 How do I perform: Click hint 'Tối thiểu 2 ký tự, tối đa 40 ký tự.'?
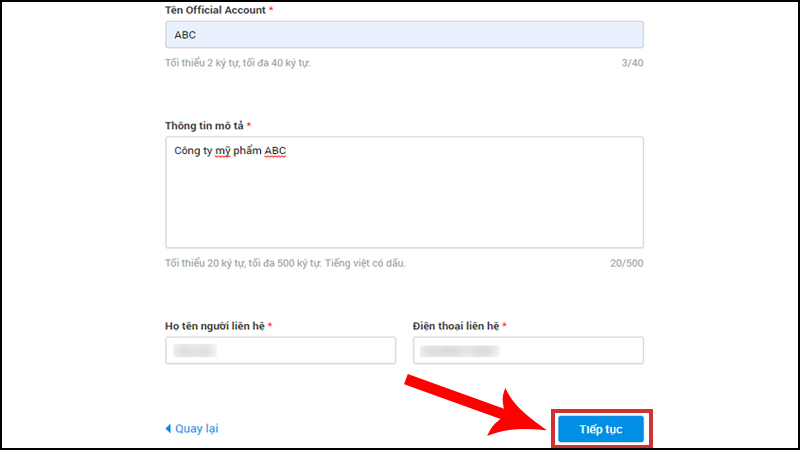238,63
